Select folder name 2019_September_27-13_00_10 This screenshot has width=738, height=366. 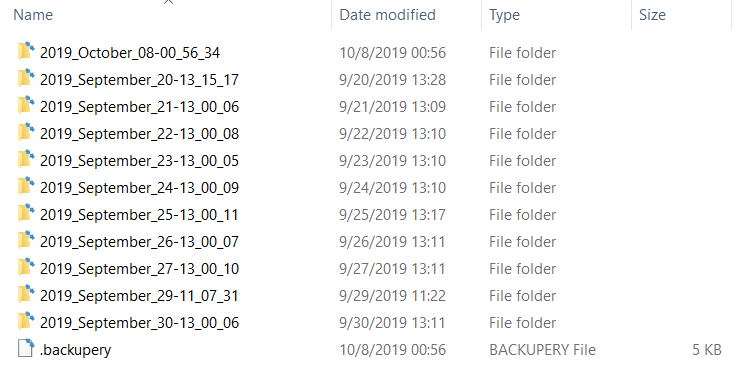(139, 270)
